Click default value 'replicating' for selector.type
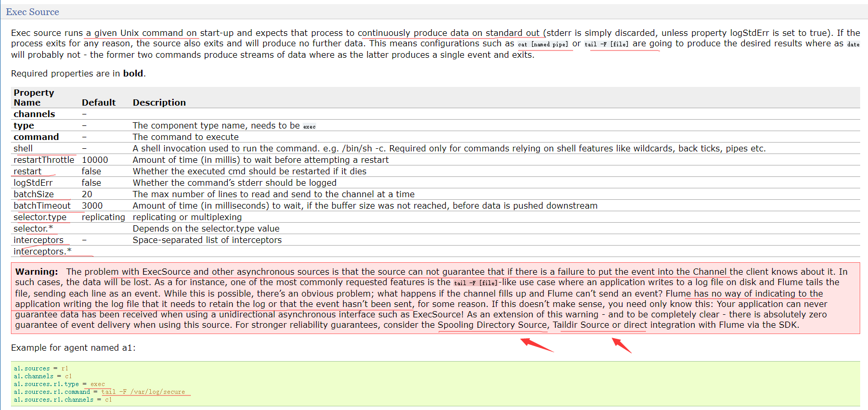 tap(103, 217)
